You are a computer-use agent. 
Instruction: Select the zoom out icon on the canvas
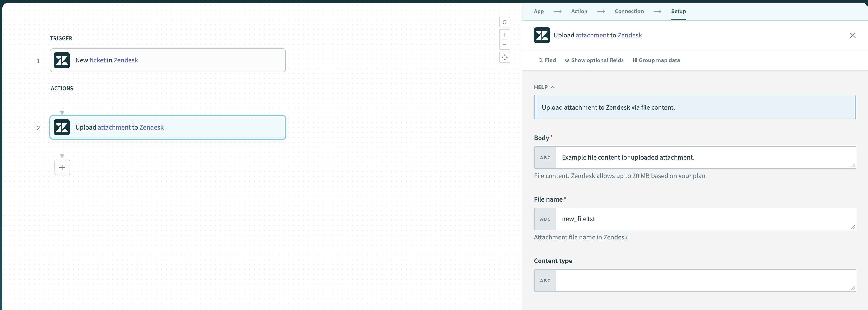[504, 45]
